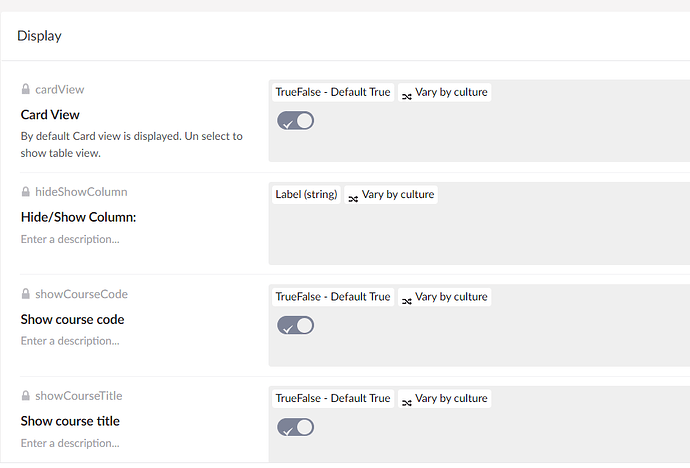The width and height of the screenshot is (690, 468).
Task: Click shuffle icon in Hide/Show Column's Vary by culture
Action: [353, 198]
